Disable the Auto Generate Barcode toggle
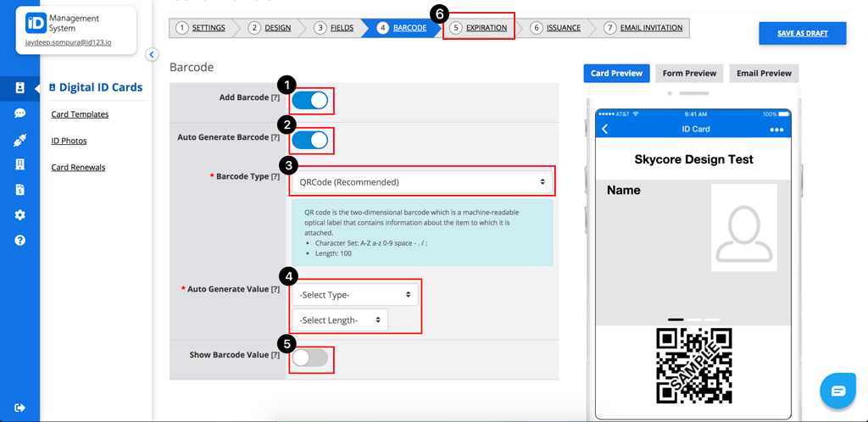The width and height of the screenshot is (868, 422). [x=310, y=140]
